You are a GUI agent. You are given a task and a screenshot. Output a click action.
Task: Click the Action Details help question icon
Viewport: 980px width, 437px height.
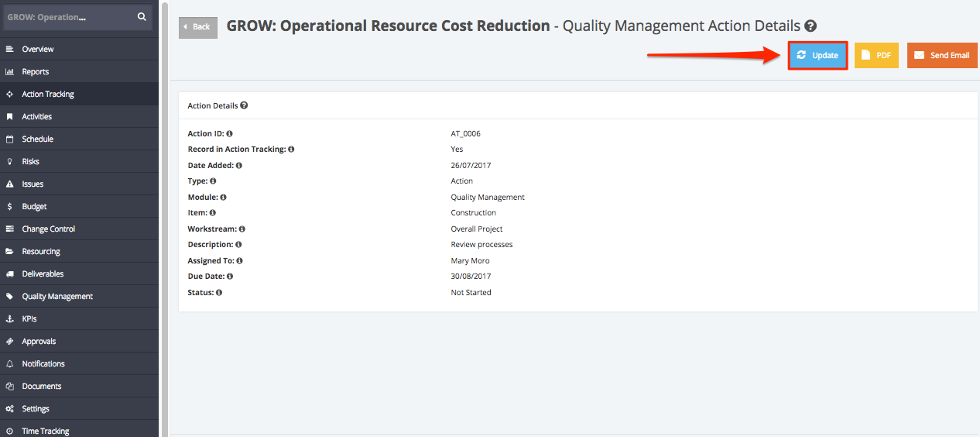(x=244, y=105)
